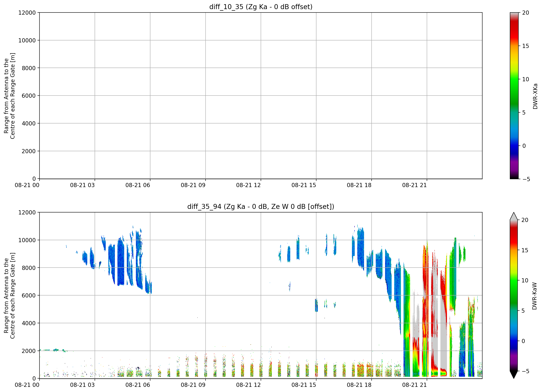This screenshot has width=542, height=392.
Task: Select the "12000" y-tick of the diff_10_35 plot
Action: [x=27, y=13]
